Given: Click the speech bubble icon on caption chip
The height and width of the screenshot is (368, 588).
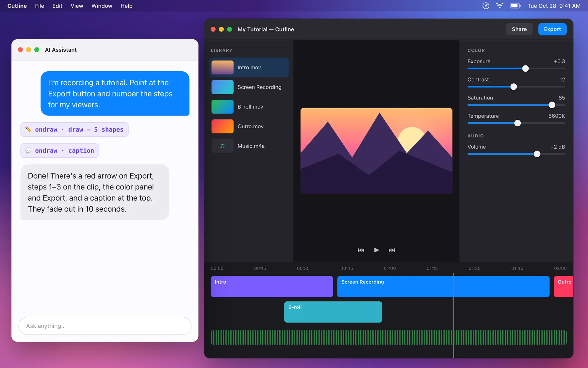Looking at the screenshot, I should tap(28, 150).
